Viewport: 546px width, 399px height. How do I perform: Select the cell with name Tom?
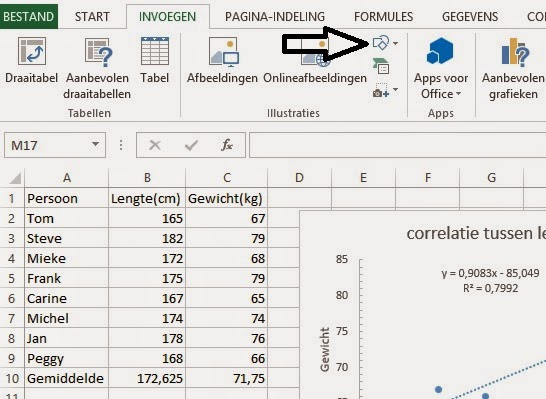pos(67,219)
